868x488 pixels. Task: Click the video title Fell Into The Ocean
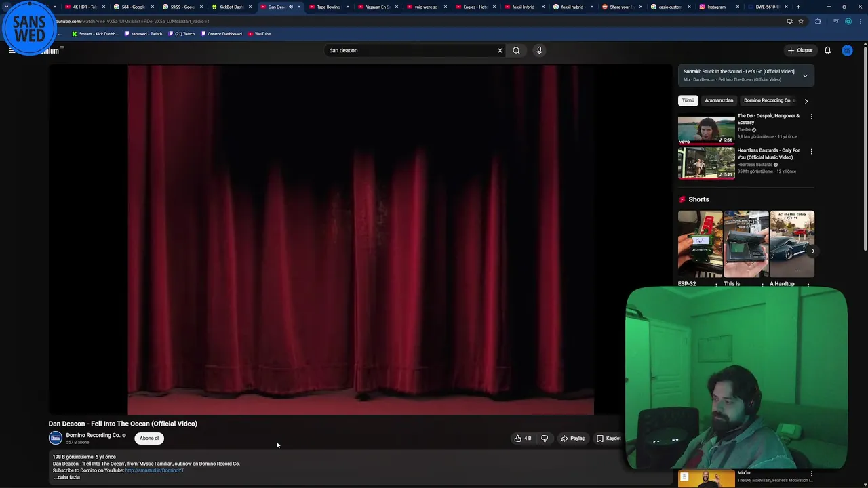pos(123,424)
